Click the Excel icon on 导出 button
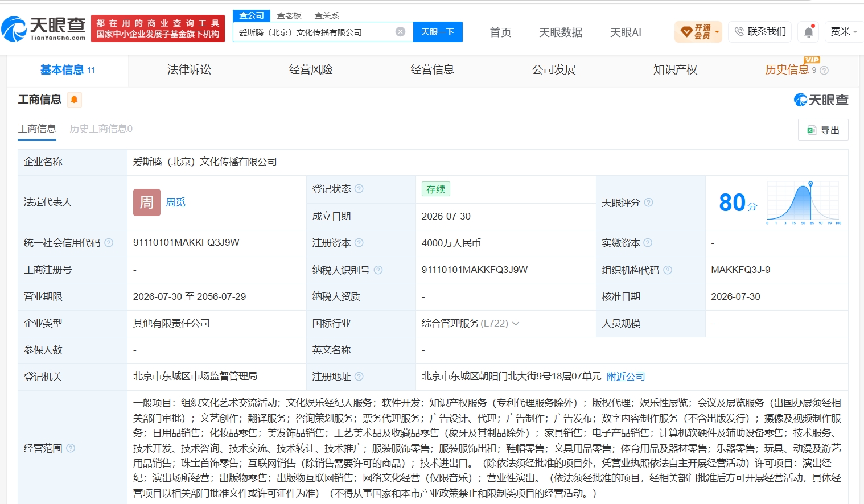Screen dimensions: 864x504 812,130
